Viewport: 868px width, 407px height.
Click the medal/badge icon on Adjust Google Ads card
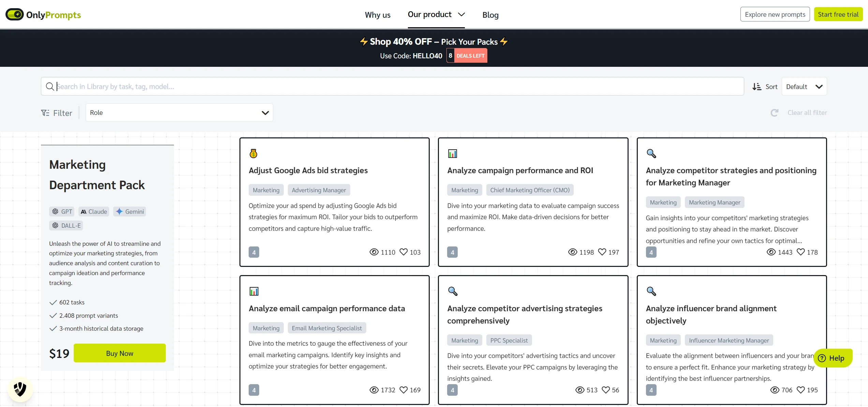coord(253,153)
